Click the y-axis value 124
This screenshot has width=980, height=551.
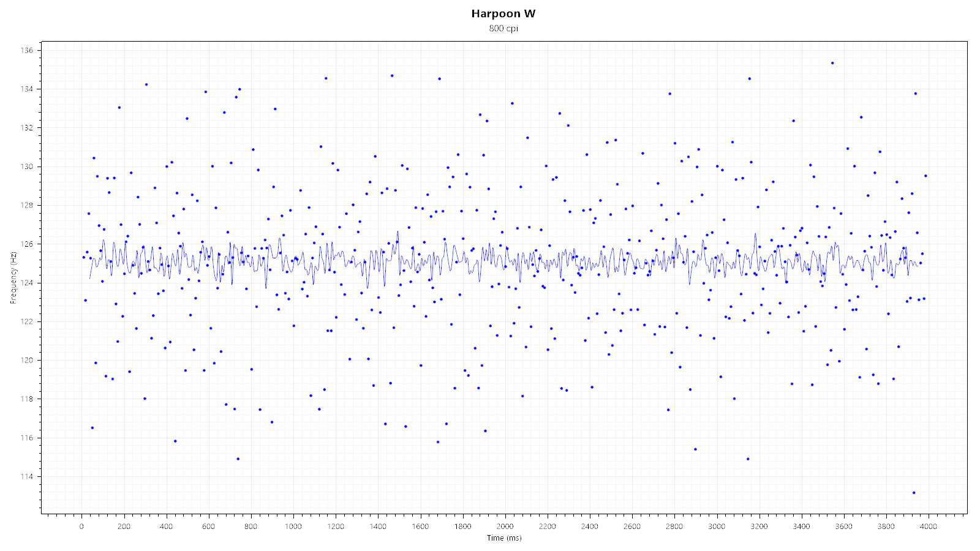point(27,283)
